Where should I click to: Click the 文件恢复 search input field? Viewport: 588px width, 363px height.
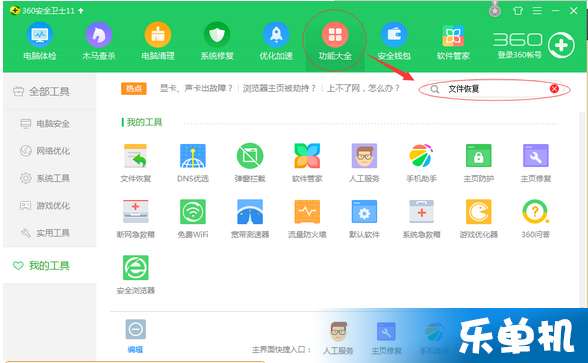point(495,89)
